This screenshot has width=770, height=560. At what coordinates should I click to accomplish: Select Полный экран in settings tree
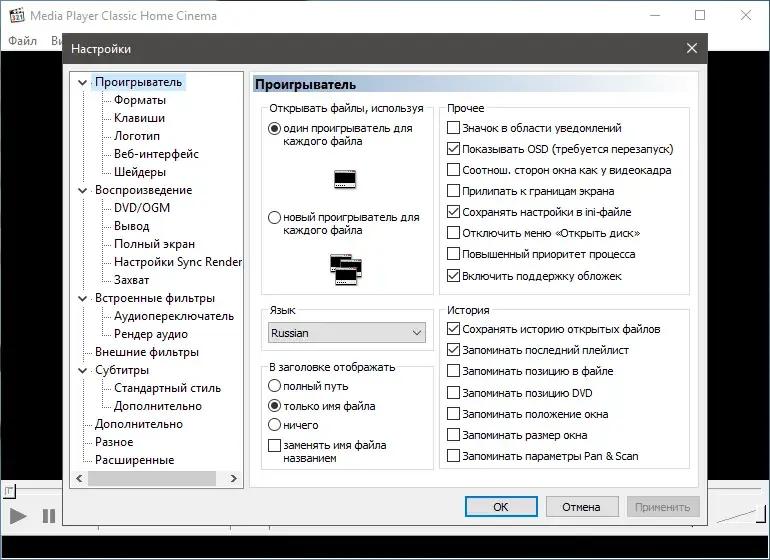coord(154,244)
